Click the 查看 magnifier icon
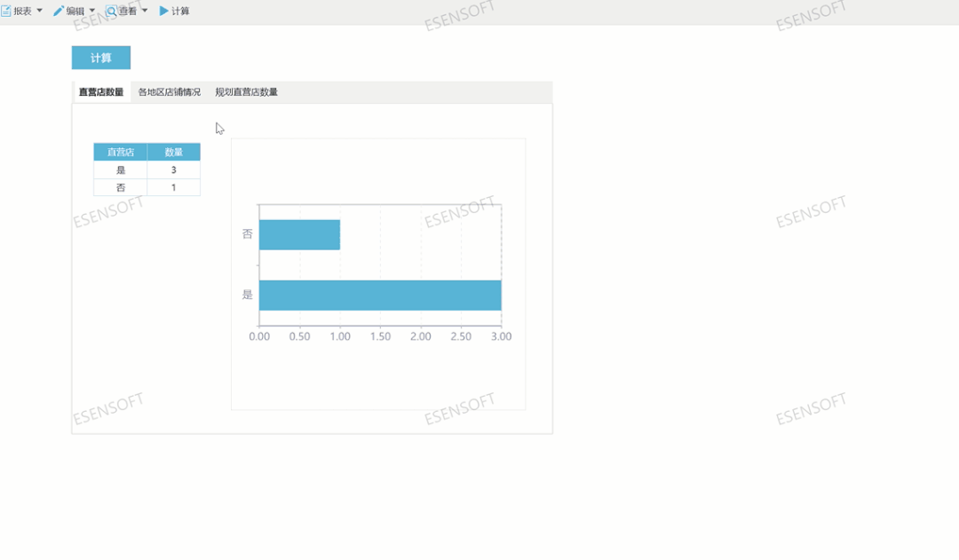 [112, 12]
